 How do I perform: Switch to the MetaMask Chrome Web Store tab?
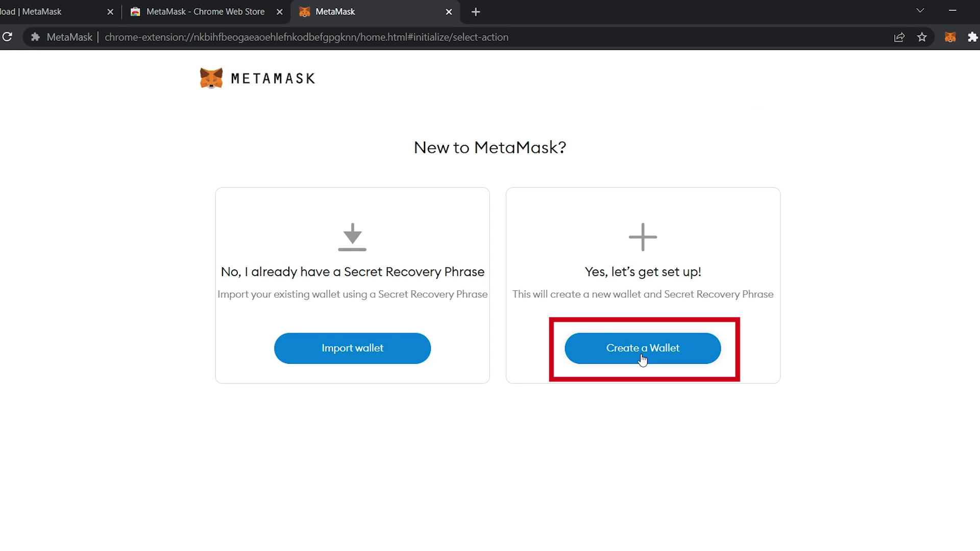pyautogui.click(x=204, y=11)
